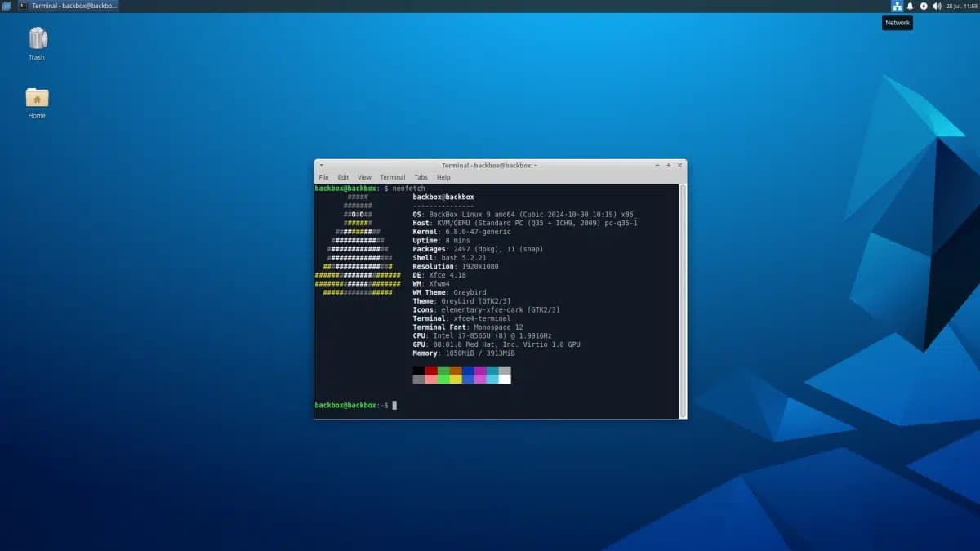
Task: Click the bottom shell prompt with the cursor
Action: [x=355, y=405]
